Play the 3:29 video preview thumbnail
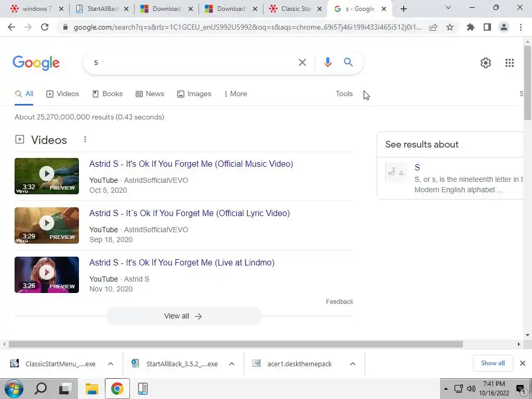 [46, 225]
